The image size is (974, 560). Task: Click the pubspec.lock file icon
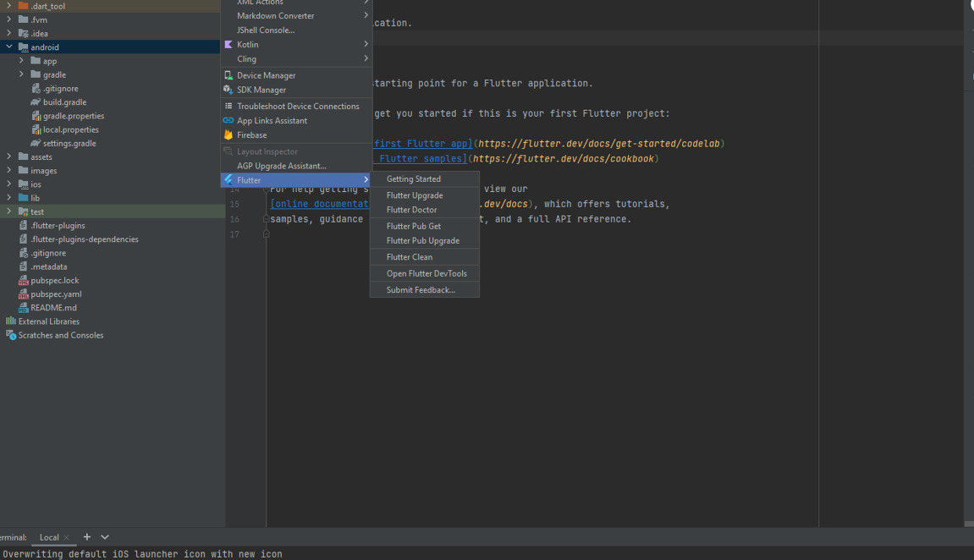(x=24, y=280)
